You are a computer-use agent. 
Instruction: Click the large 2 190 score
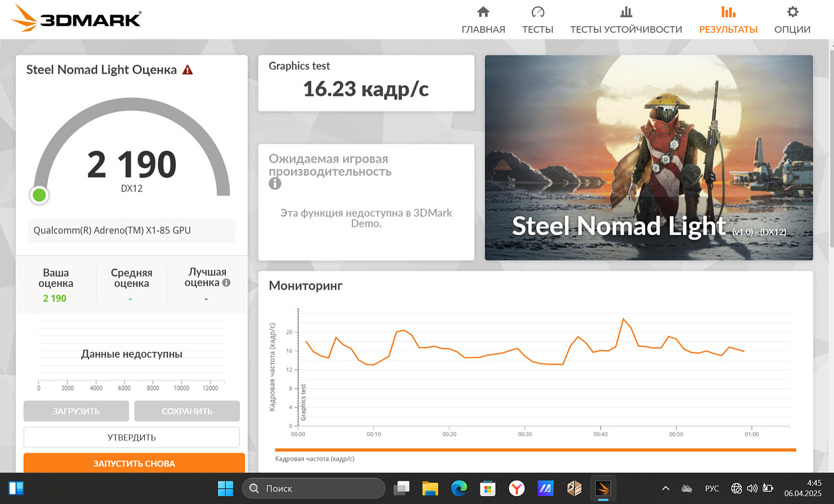(132, 165)
